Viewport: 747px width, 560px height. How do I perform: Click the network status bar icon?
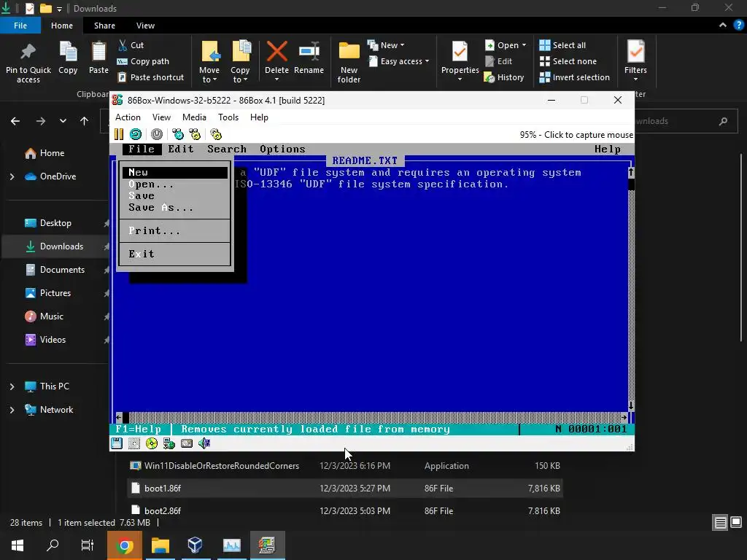pyautogui.click(x=169, y=443)
